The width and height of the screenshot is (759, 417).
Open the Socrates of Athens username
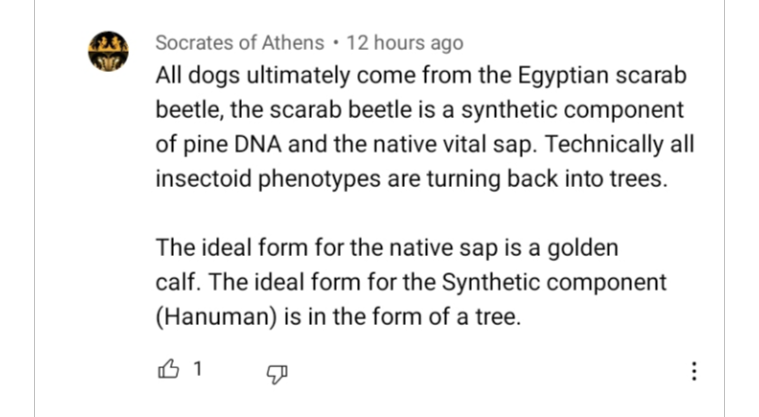coord(240,43)
